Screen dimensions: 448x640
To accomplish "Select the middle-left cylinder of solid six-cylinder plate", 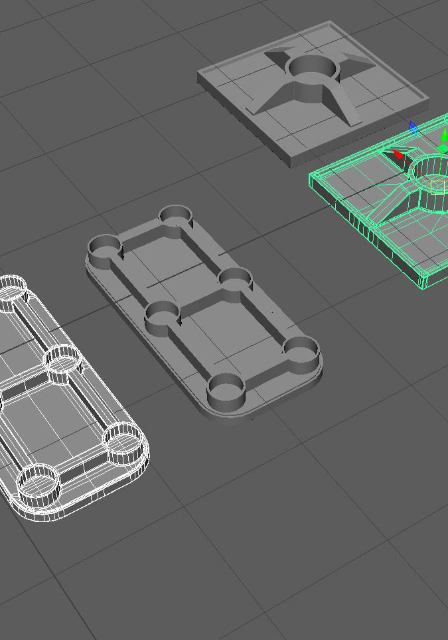I will point(162,317).
